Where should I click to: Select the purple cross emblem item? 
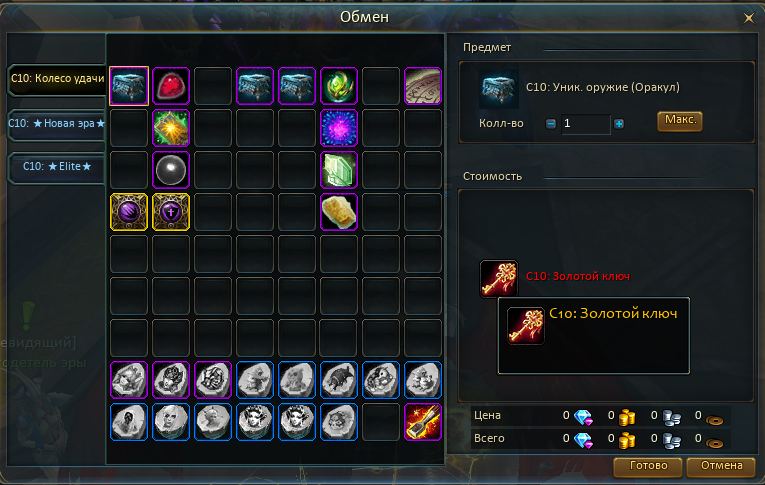pos(171,212)
